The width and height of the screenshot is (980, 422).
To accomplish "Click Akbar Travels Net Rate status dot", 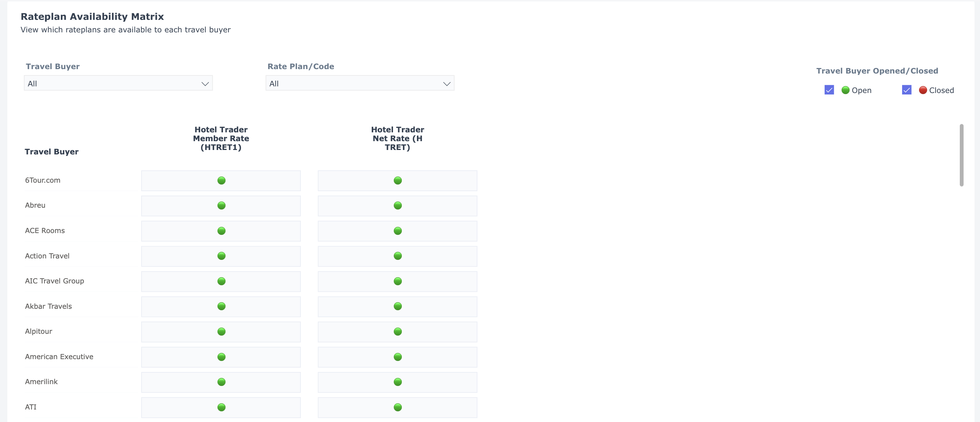I will click(x=397, y=306).
